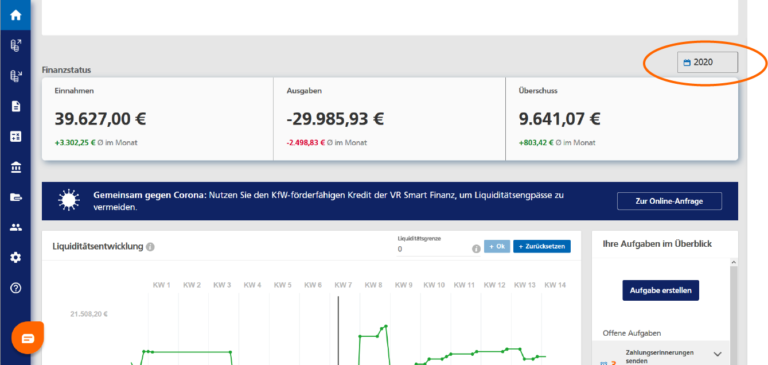Click the Ok button for Liquiditätsgrenze
The image size is (768, 365).
pyautogui.click(x=497, y=246)
